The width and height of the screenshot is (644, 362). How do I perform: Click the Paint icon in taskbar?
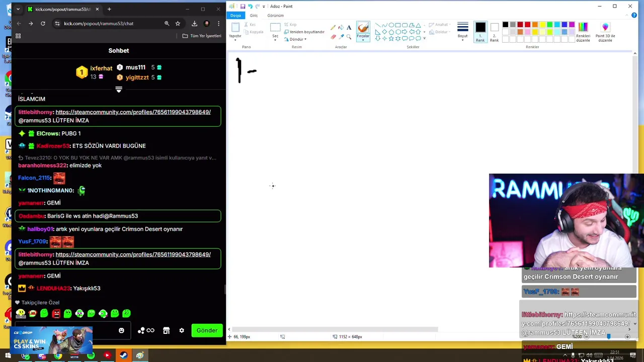[140, 355]
